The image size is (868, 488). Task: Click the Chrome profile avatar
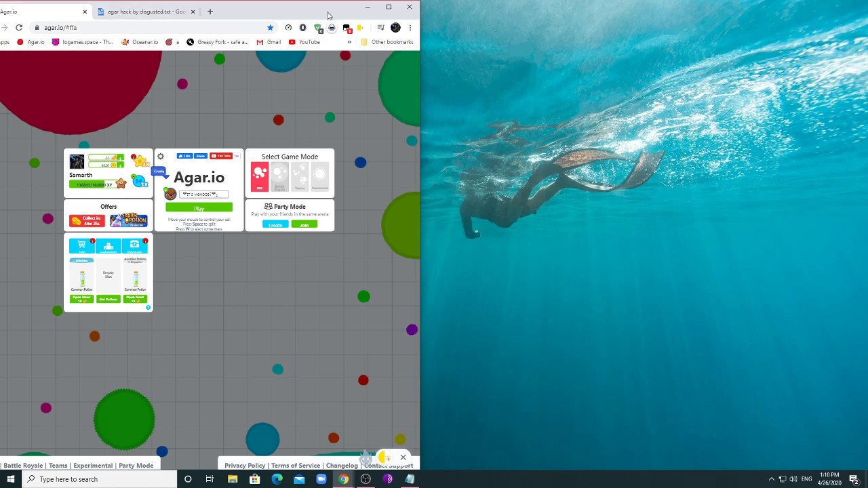click(x=395, y=28)
